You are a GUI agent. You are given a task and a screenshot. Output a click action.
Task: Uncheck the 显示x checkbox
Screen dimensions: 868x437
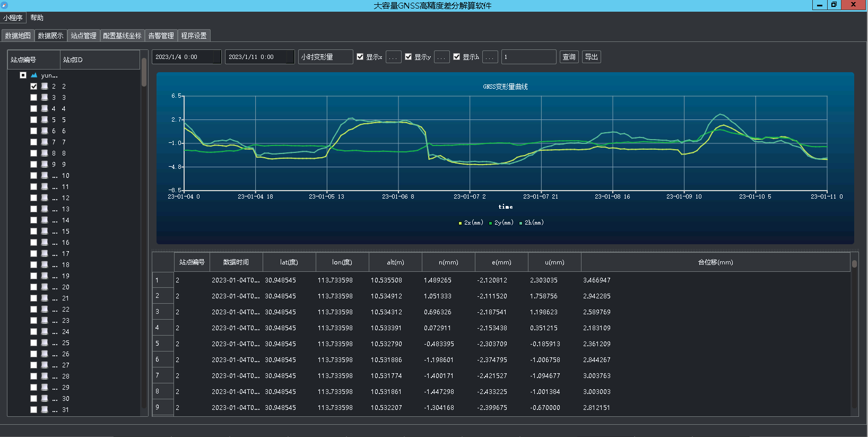[x=360, y=57]
